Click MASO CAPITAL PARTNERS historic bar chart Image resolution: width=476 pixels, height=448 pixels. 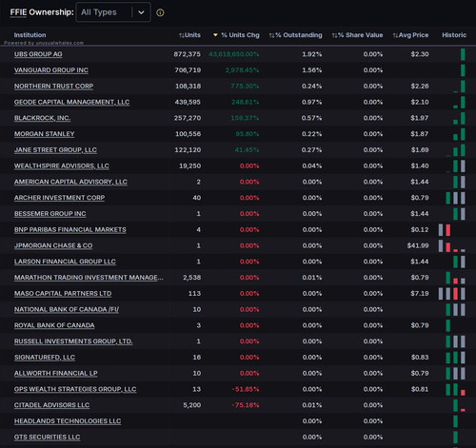click(x=452, y=294)
